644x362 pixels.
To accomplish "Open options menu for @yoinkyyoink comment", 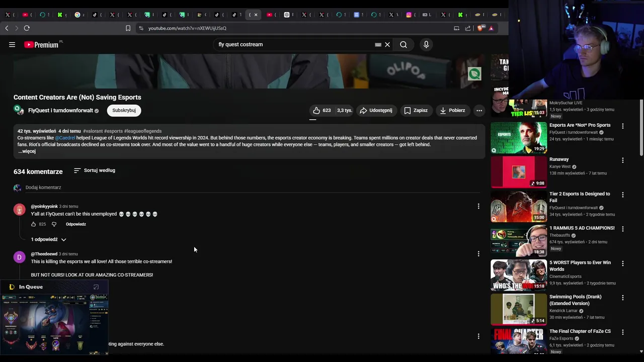I will click(x=478, y=206).
